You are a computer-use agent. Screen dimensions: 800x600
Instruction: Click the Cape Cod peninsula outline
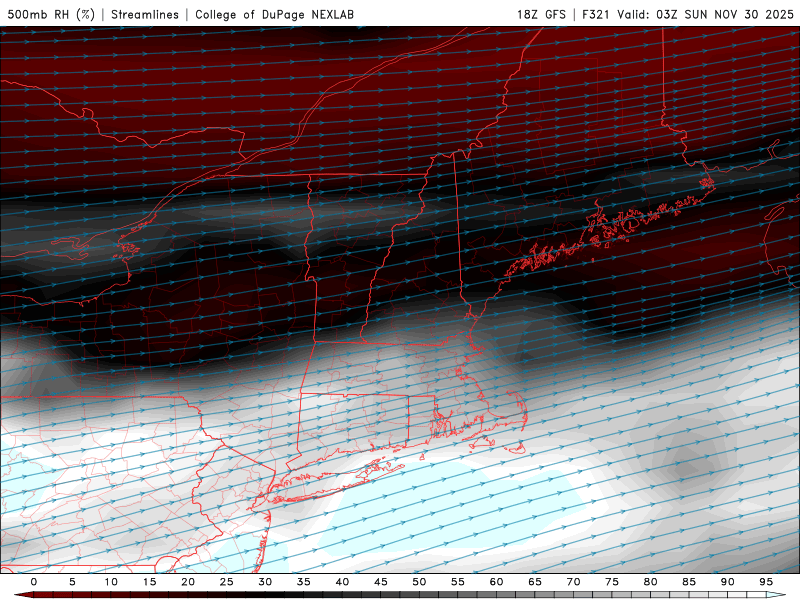(503, 411)
